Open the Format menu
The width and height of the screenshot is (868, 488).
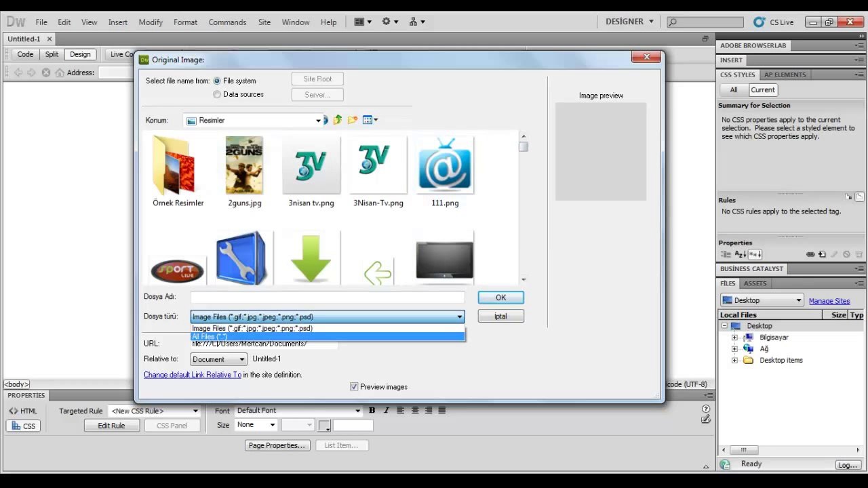click(x=185, y=22)
